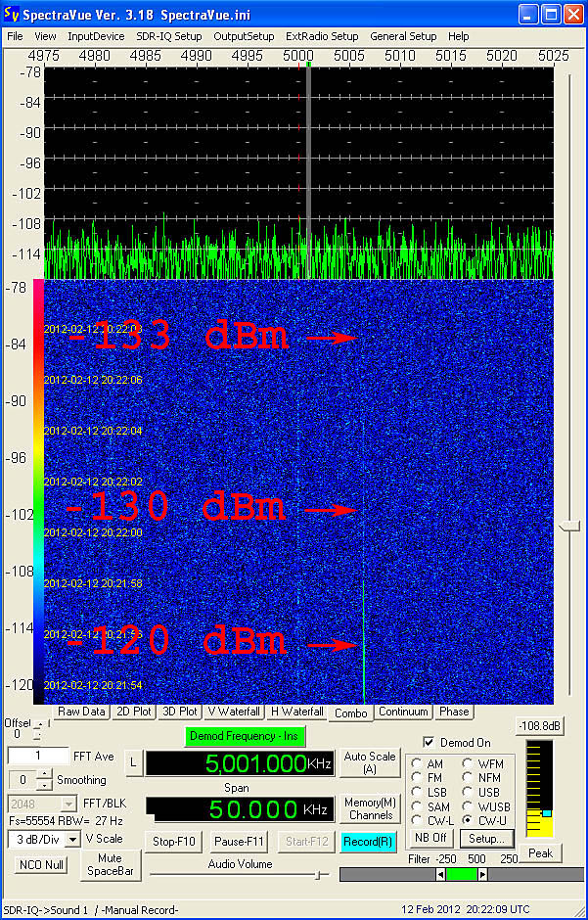Click the Audio Volume slider handle
Image resolution: width=588 pixels, height=920 pixels.
click(318, 875)
